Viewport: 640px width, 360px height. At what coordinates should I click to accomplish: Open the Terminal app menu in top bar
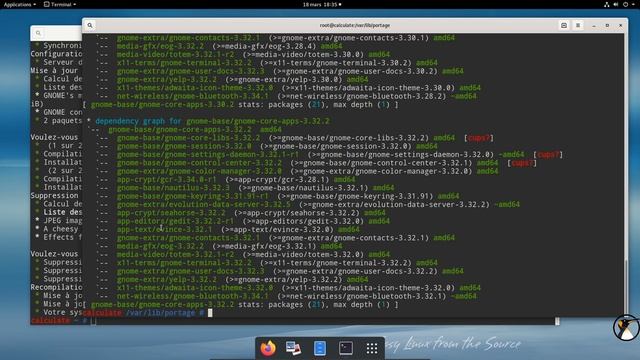pos(60,4)
